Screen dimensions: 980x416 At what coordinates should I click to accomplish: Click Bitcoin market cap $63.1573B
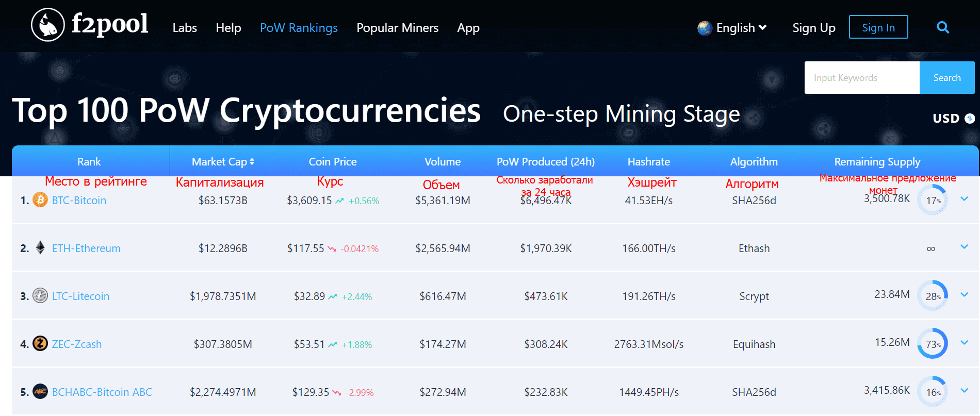click(223, 200)
